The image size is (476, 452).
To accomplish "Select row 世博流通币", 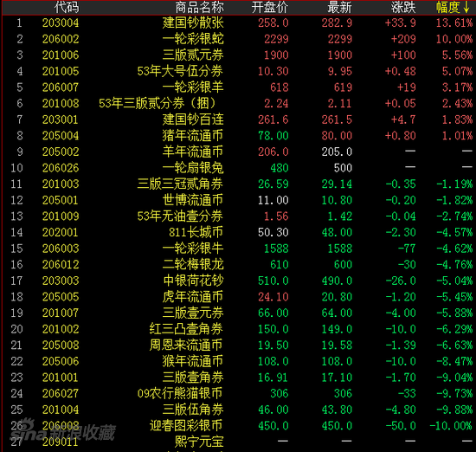I will point(239,200).
